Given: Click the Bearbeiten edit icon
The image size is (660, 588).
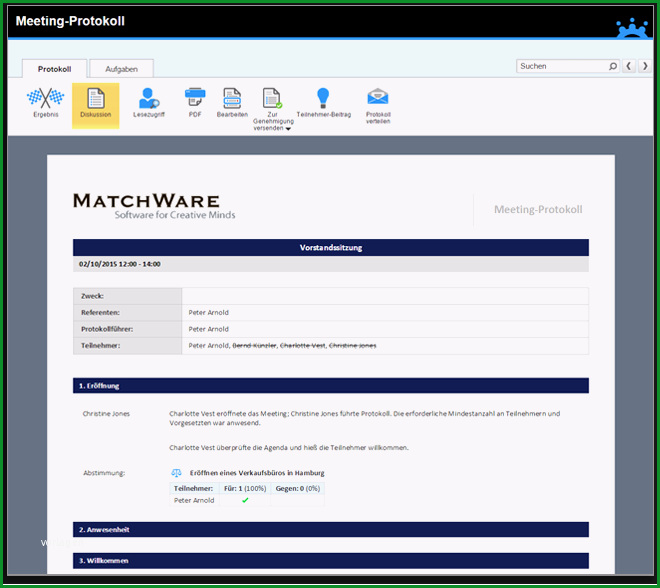Looking at the screenshot, I should [x=232, y=98].
